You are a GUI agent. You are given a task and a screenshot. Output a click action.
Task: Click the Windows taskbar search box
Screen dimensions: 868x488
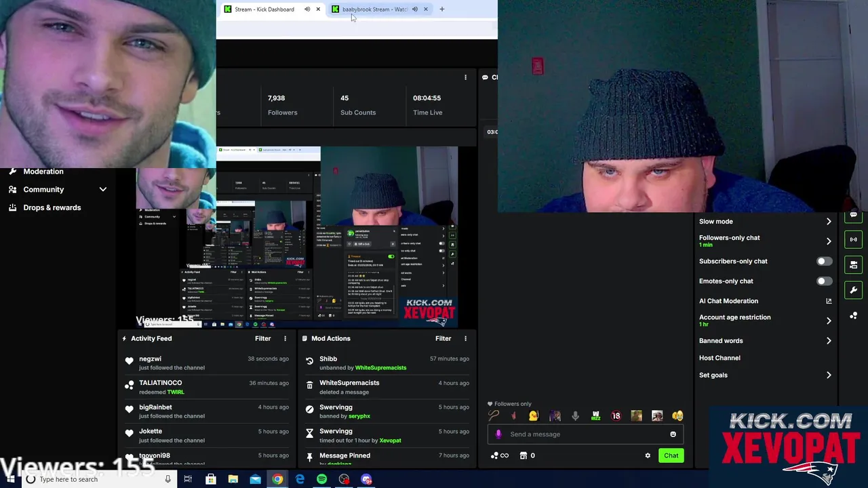(x=98, y=479)
